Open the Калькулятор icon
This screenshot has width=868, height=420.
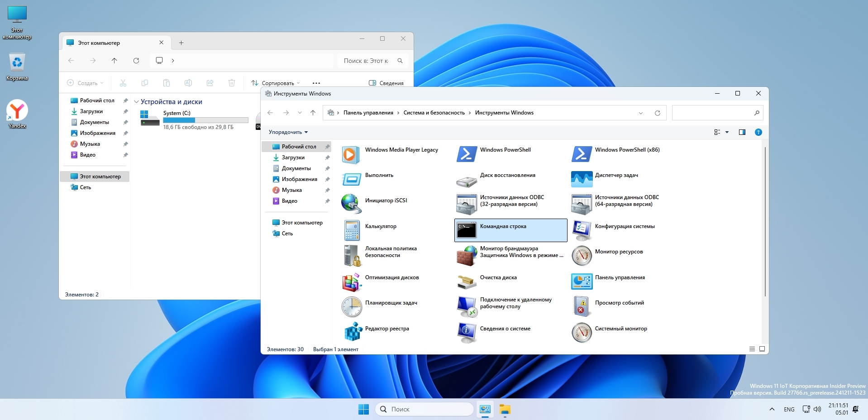(x=352, y=230)
